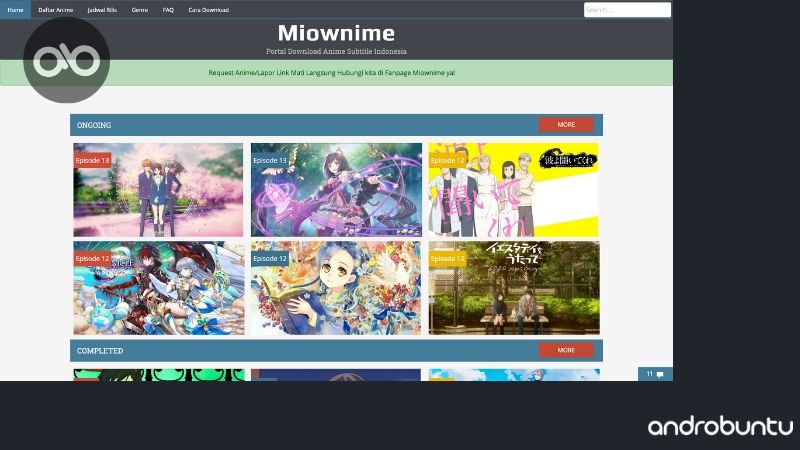Click into the Search field

click(x=627, y=10)
